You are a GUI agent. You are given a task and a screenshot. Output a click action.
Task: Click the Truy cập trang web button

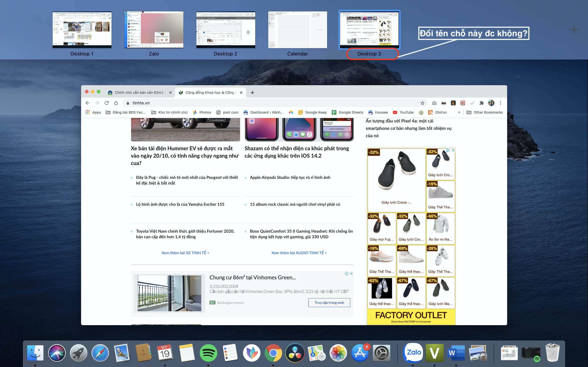pos(329,302)
